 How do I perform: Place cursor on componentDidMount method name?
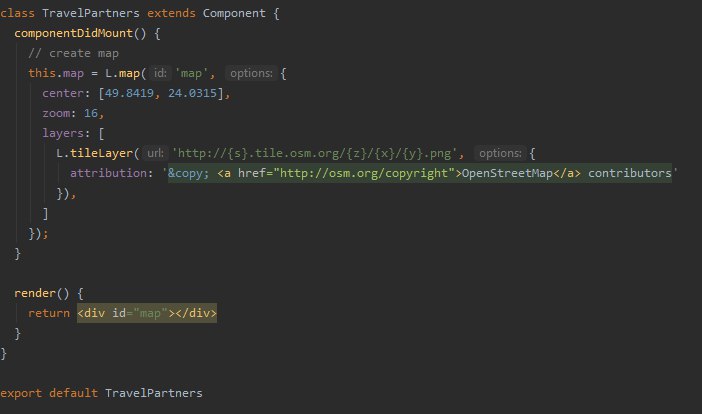[x=73, y=34]
